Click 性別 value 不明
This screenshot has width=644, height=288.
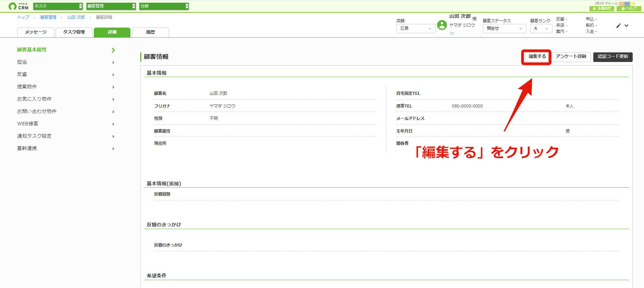pos(214,118)
